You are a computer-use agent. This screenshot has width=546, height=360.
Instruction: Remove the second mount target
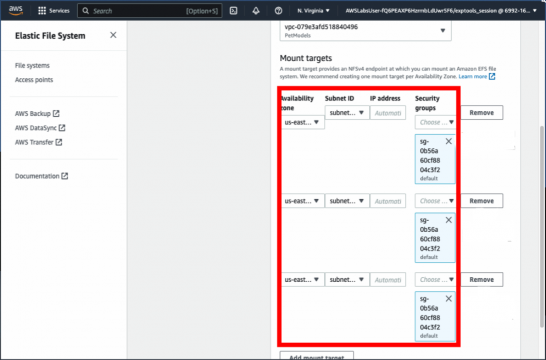(x=482, y=201)
